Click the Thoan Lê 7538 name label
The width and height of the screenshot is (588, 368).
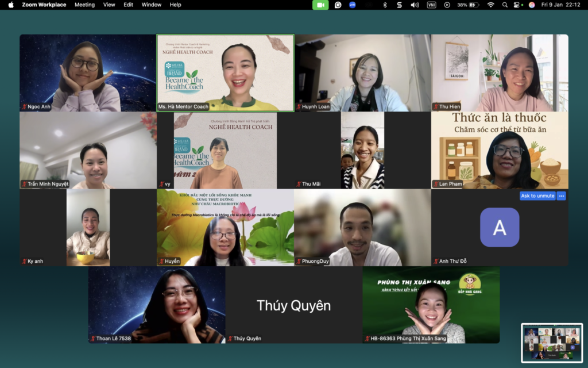pos(111,339)
